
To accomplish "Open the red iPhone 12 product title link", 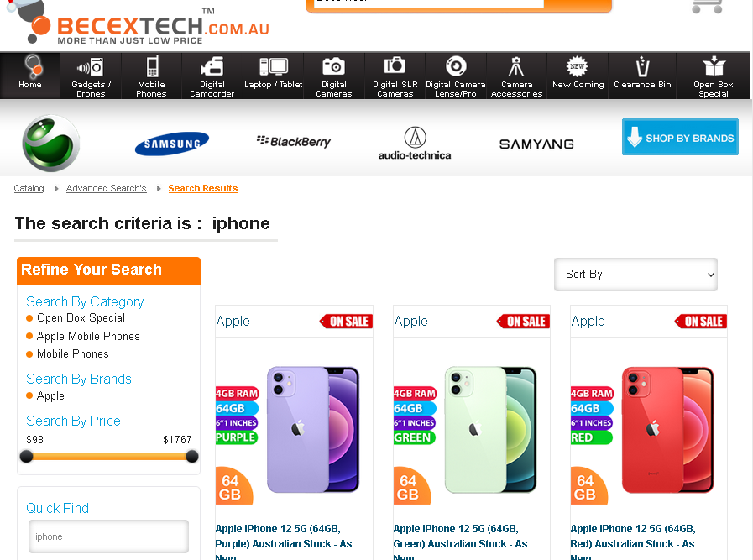I will (633, 536).
